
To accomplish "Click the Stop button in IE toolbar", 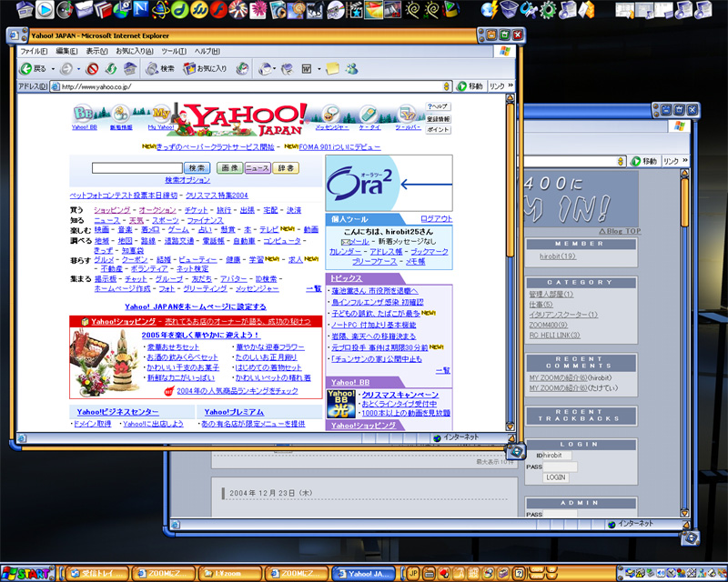I will click(x=93, y=68).
